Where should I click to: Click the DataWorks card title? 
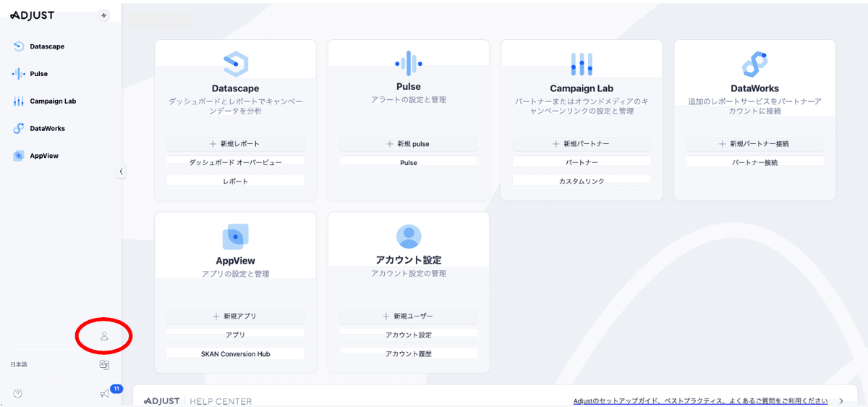click(x=754, y=89)
